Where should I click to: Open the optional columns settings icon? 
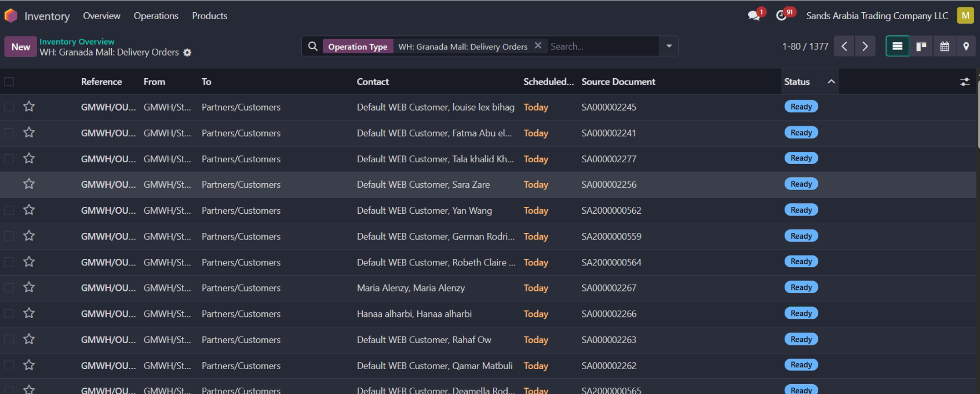pyautogui.click(x=964, y=82)
